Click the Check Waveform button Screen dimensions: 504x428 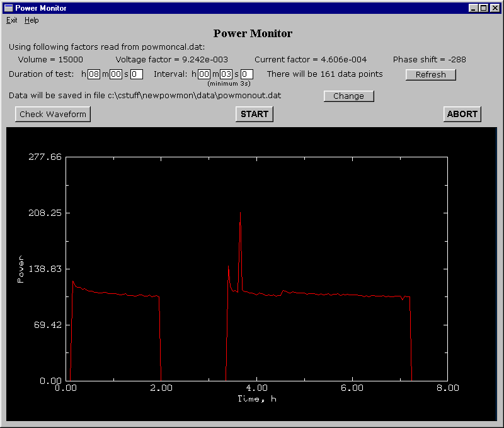pos(52,114)
